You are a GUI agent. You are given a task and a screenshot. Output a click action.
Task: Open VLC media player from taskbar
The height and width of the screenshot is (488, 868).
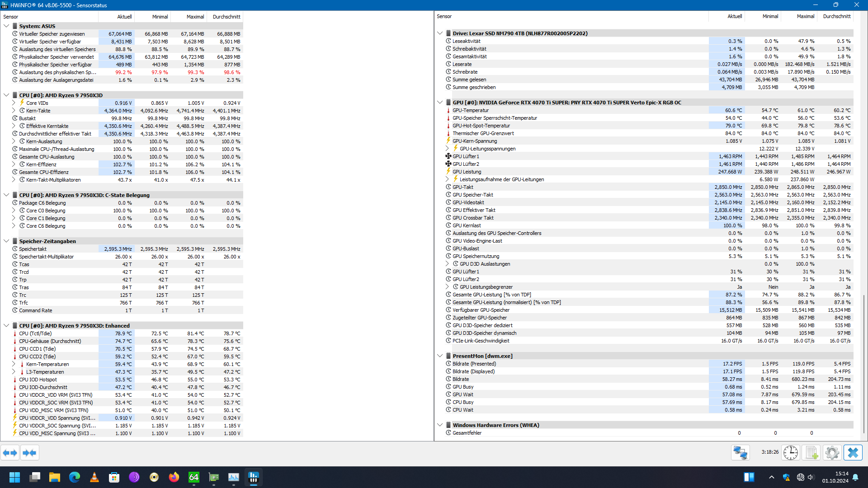coord(94,477)
